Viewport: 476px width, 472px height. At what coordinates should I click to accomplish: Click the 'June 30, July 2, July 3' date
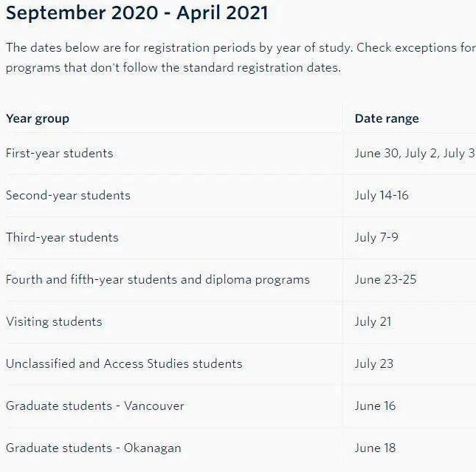pyautogui.click(x=415, y=153)
